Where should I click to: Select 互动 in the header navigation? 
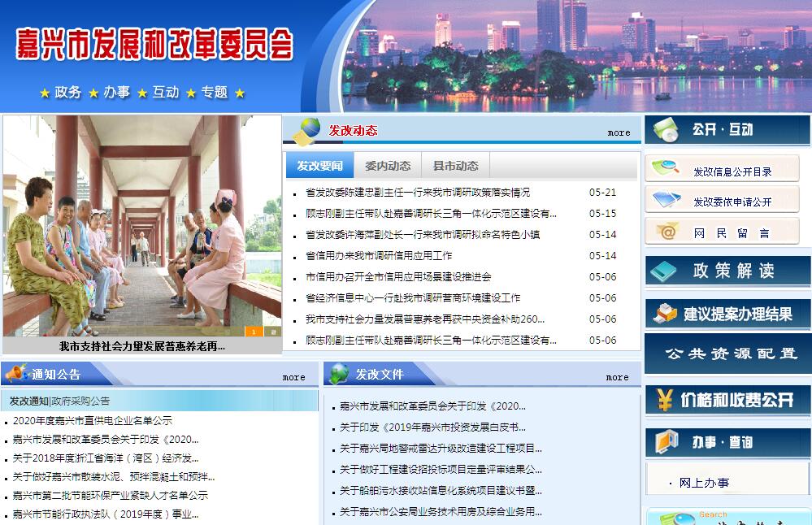[x=166, y=93]
